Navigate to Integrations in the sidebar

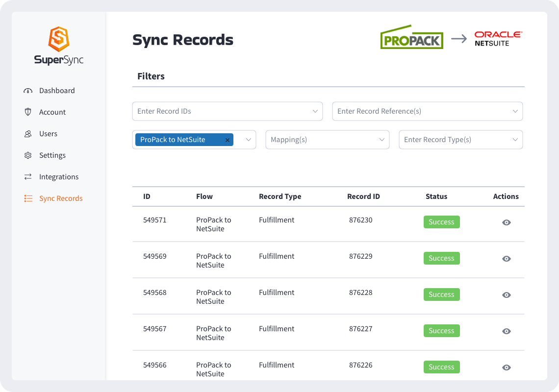tap(58, 176)
